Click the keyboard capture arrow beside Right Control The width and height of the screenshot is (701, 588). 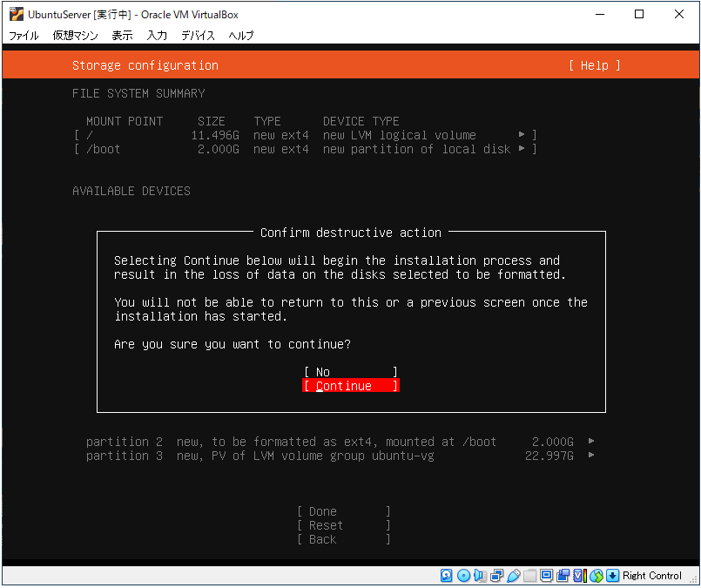coord(612,576)
